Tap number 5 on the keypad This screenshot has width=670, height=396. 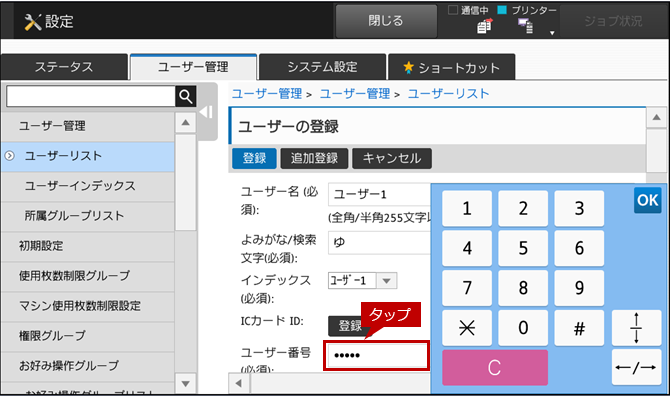523,248
